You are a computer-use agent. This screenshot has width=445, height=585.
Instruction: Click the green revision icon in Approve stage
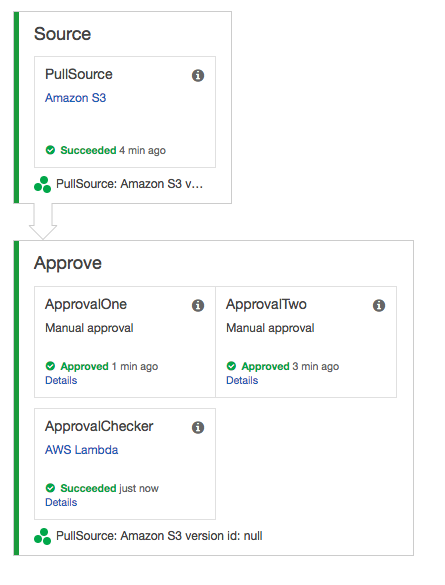[x=43, y=536]
